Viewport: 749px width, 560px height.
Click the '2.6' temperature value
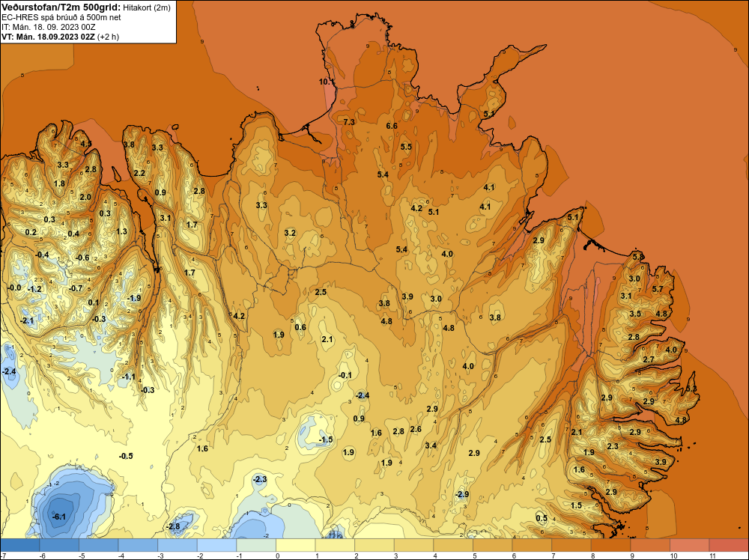click(x=416, y=430)
